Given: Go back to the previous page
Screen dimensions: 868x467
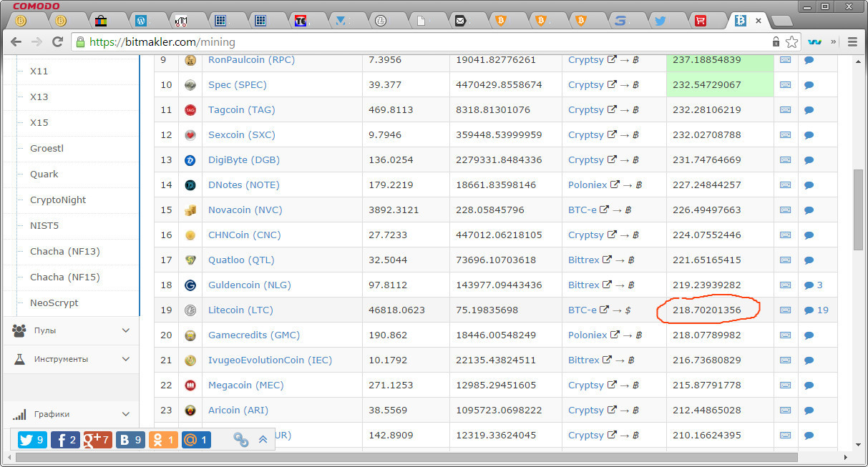Looking at the screenshot, I should point(16,42).
